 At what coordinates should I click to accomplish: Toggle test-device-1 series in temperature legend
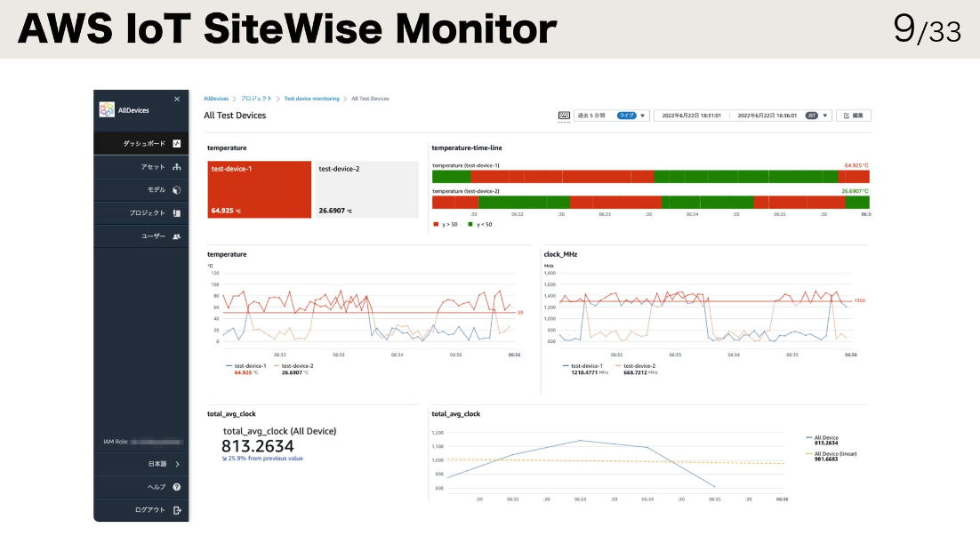click(249, 365)
